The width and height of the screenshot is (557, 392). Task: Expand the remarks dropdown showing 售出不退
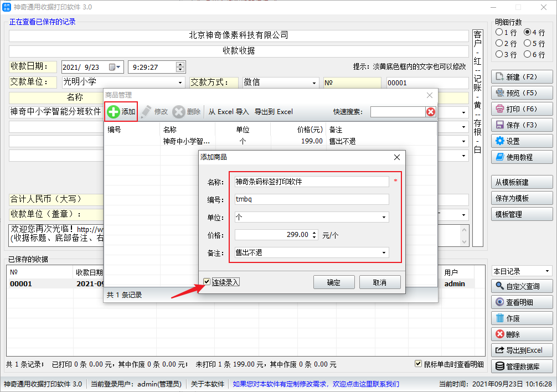pos(384,253)
